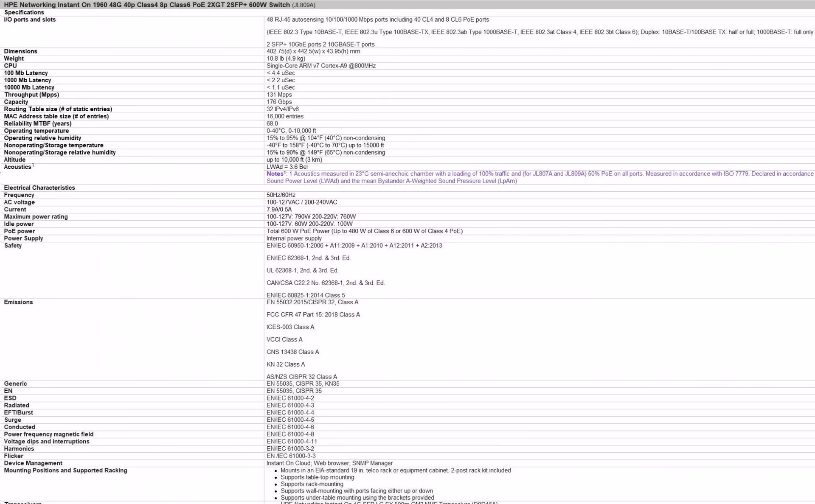
Task: Click the 'Maximum power rating' label
Action: pos(36,217)
